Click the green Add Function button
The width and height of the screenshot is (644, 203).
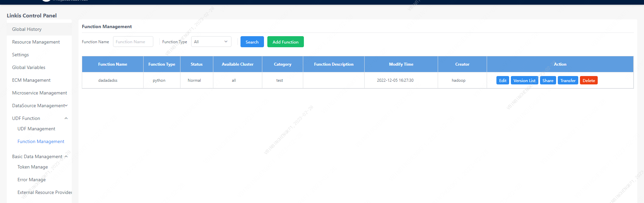[x=285, y=42]
